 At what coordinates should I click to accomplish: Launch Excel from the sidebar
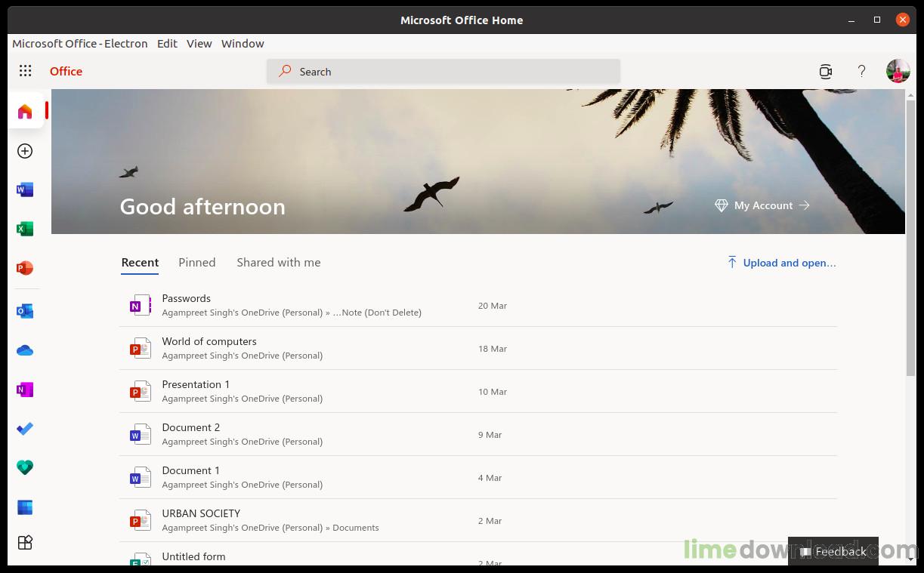click(x=25, y=229)
